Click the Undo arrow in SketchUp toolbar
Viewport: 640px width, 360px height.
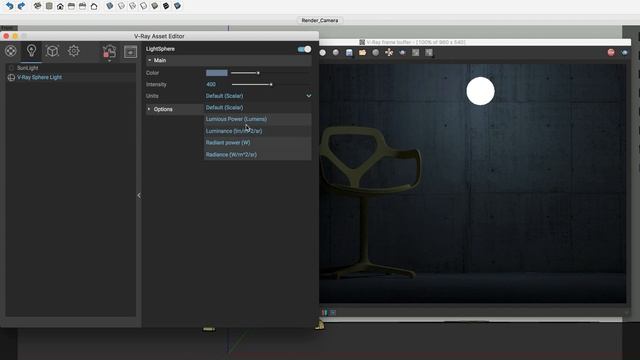pos(9,6)
